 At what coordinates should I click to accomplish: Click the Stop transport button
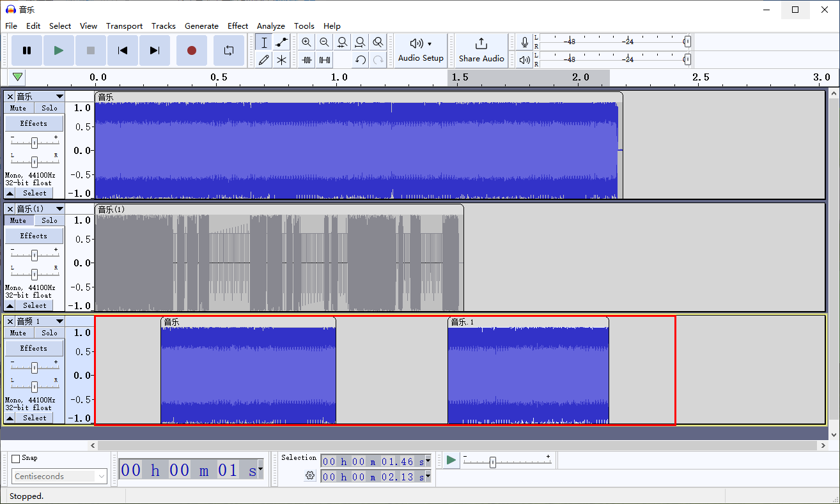click(x=91, y=50)
